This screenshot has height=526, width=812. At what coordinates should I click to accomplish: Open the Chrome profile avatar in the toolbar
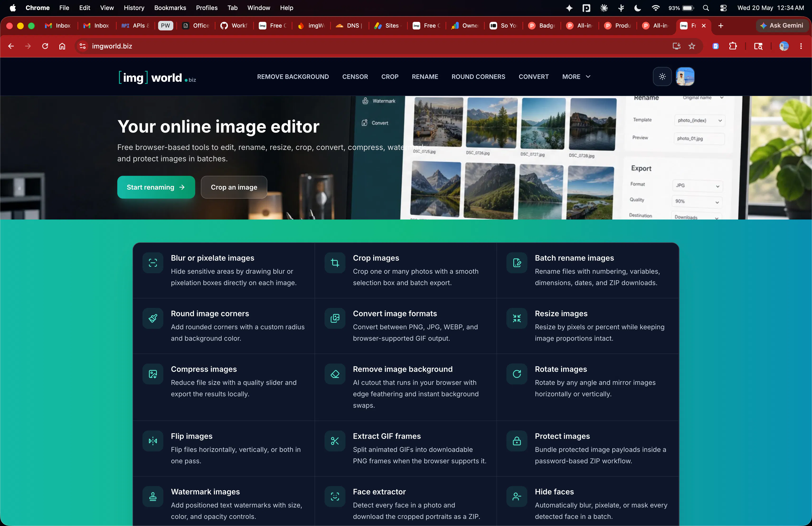[784, 46]
